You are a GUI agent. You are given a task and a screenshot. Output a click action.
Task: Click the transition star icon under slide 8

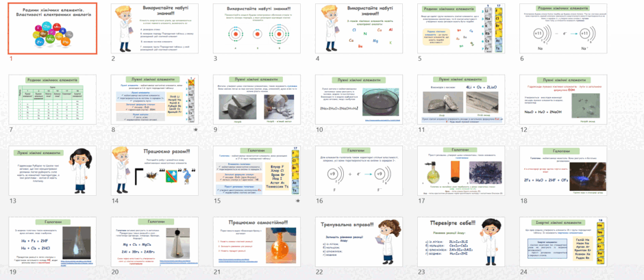(x=196, y=130)
